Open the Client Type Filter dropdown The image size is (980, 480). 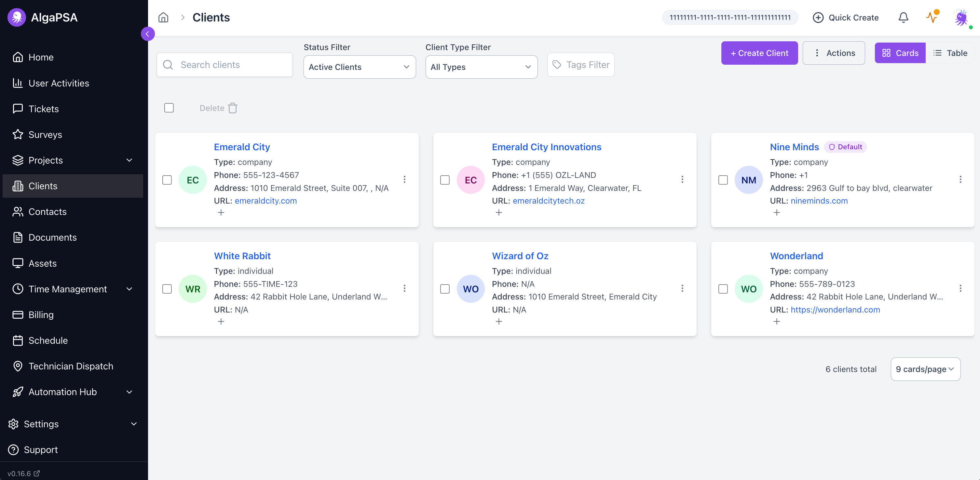click(x=481, y=67)
